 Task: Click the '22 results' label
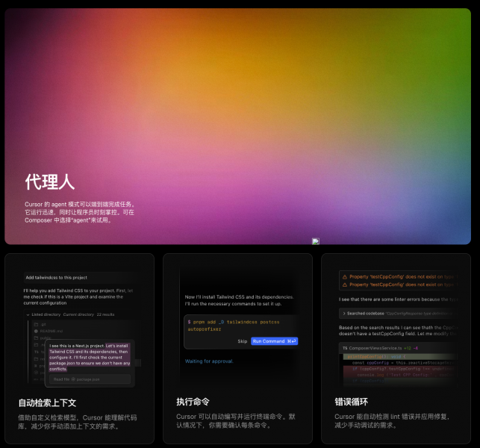105,314
